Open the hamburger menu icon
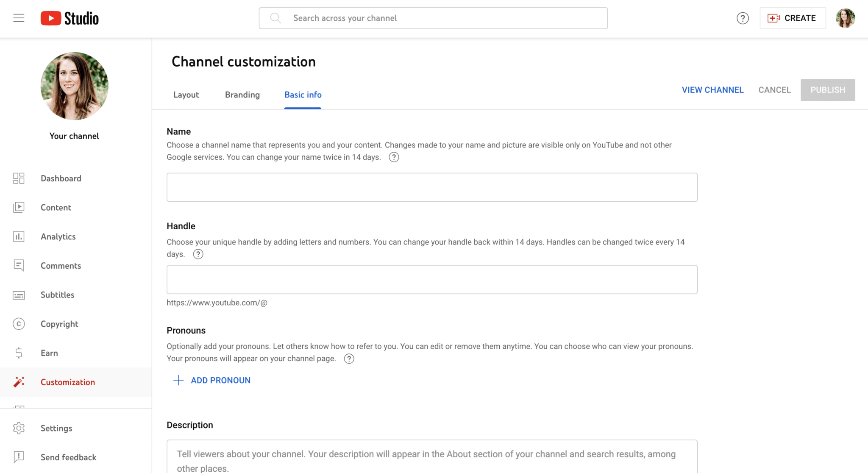 click(x=19, y=18)
